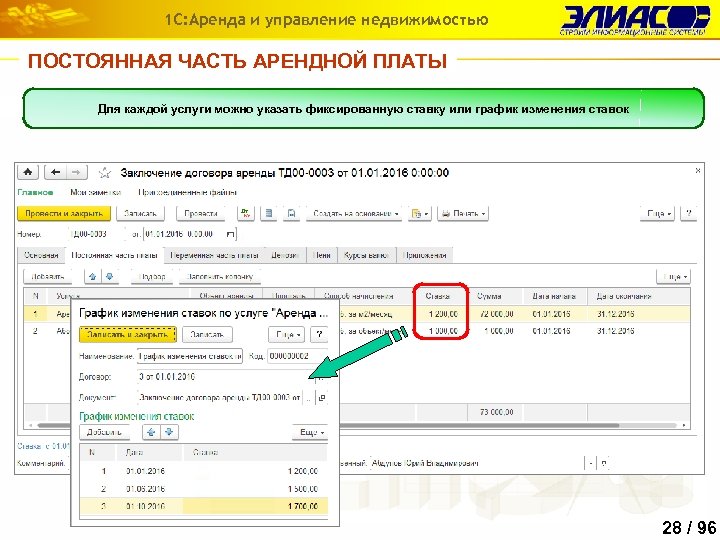Click Записать и закрыть in rate schedule dialog

(x=128, y=334)
